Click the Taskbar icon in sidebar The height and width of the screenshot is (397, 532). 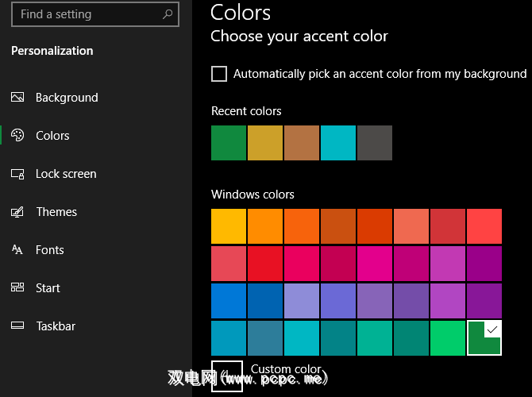pyautogui.click(x=17, y=326)
